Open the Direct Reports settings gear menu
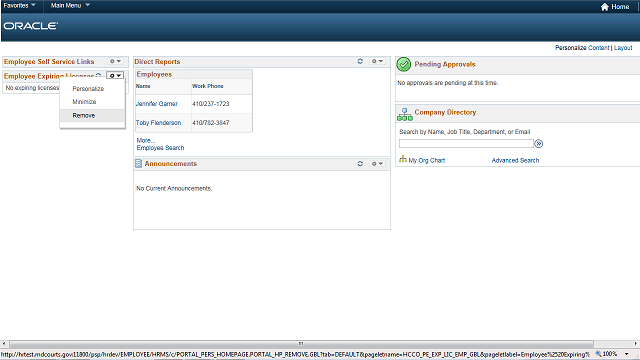The width and height of the screenshot is (640, 360). pos(377,61)
